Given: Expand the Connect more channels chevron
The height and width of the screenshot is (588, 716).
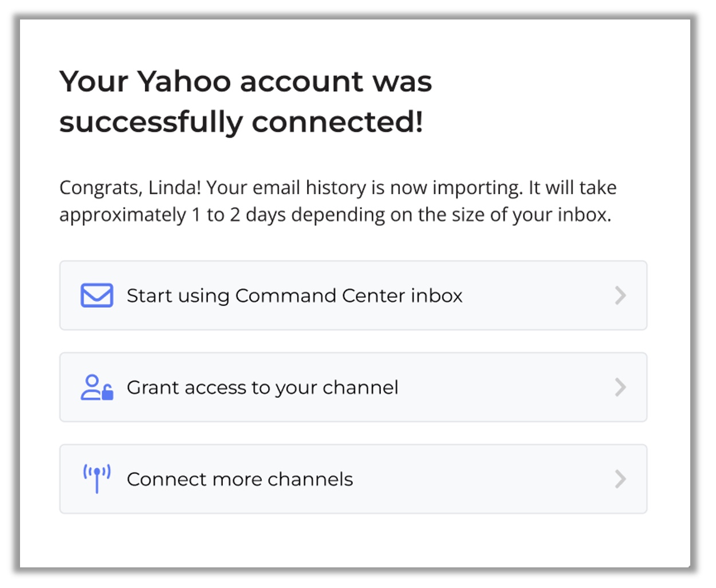Looking at the screenshot, I should point(620,479).
